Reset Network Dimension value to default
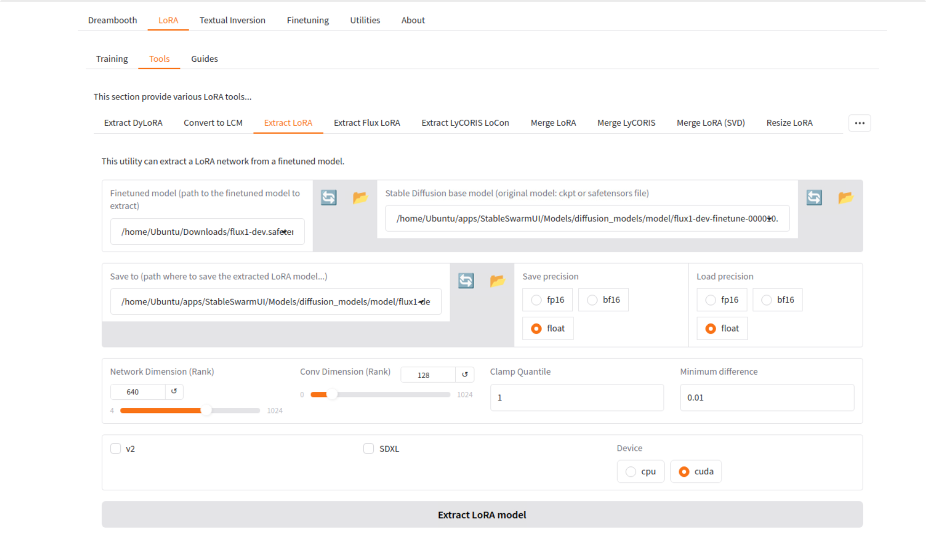Image resolution: width=926 pixels, height=560 pixels. pyautogui.click(x=174, y=391)
